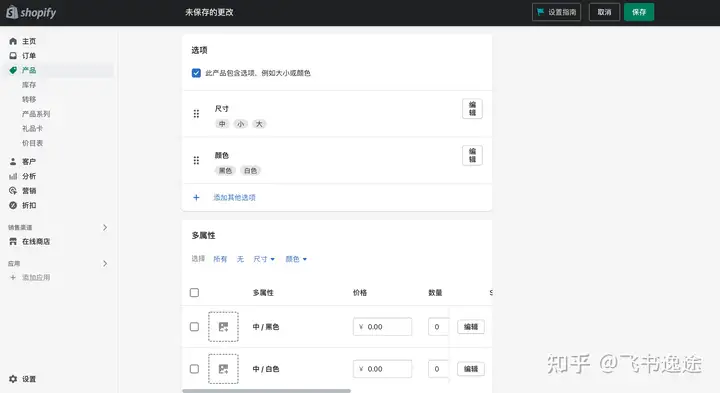This screenshot has height=393, width=720.
Task: Grab the drag handle for 尺寸 option
Action: click(x=196, y=114)
